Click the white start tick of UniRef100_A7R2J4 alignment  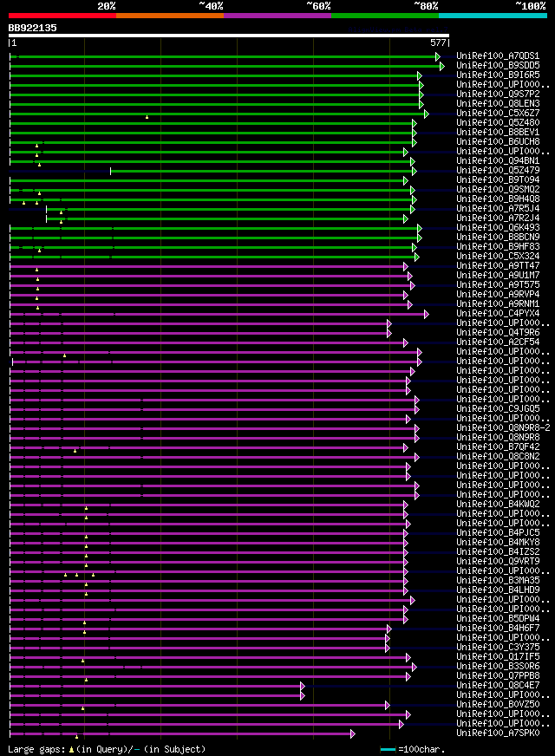[46, 218]
